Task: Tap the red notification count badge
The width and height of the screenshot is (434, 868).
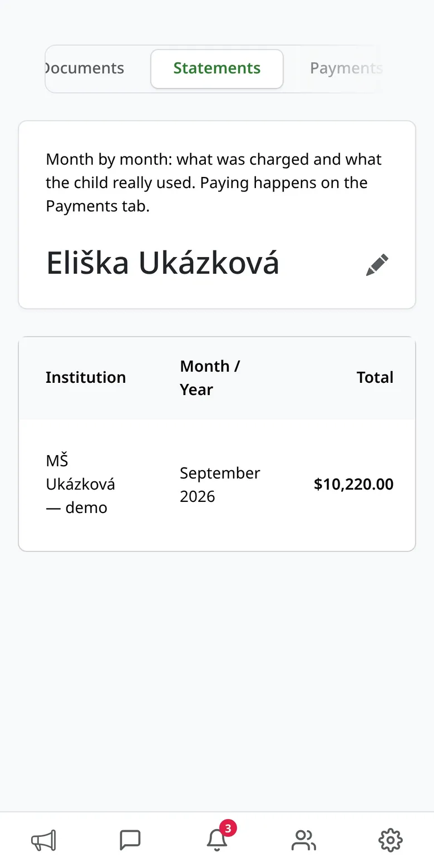Action: [x=228, y=828]
